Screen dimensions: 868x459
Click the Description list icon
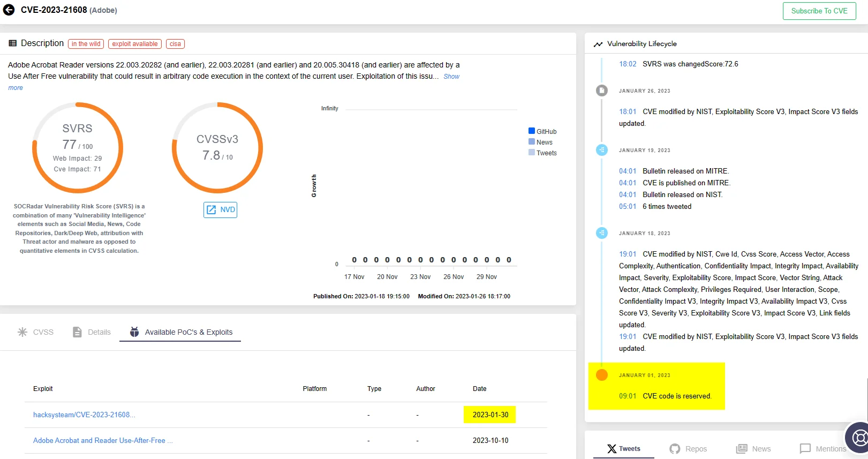[13, 43]
